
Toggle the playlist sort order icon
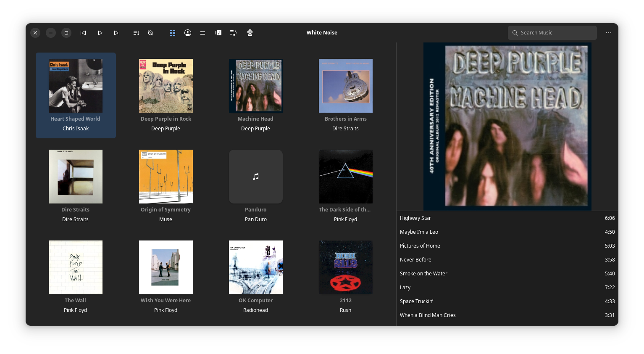click(x=136, y=33)
